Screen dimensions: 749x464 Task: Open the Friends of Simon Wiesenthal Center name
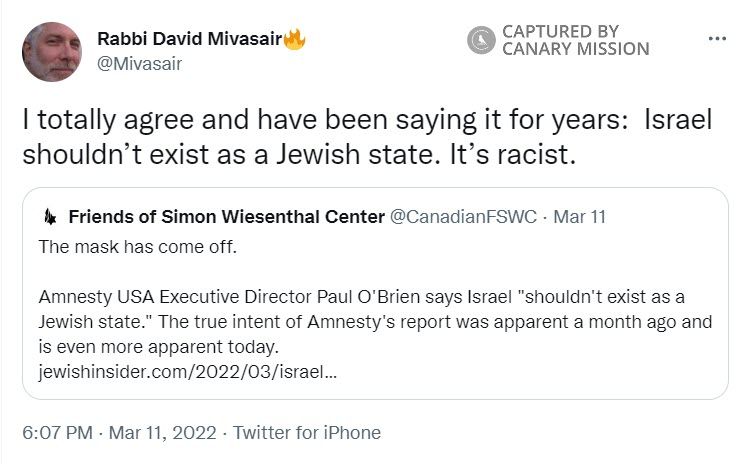pos(226,217)
